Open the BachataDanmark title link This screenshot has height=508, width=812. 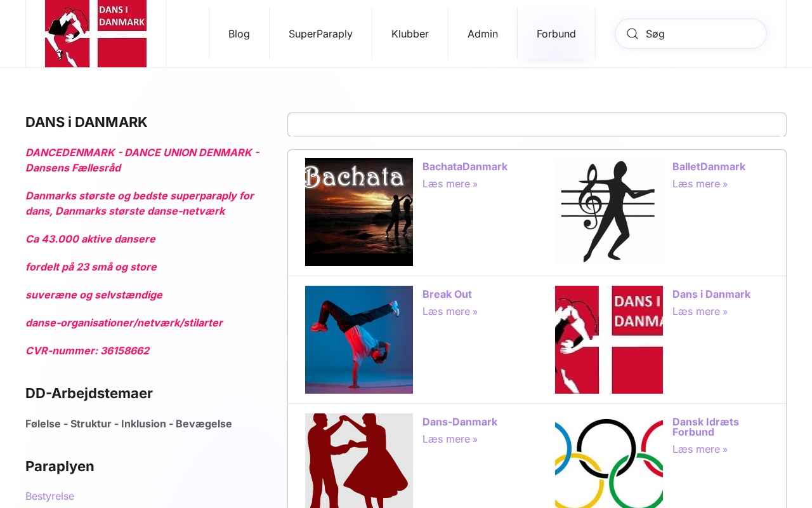coord(465,166)
